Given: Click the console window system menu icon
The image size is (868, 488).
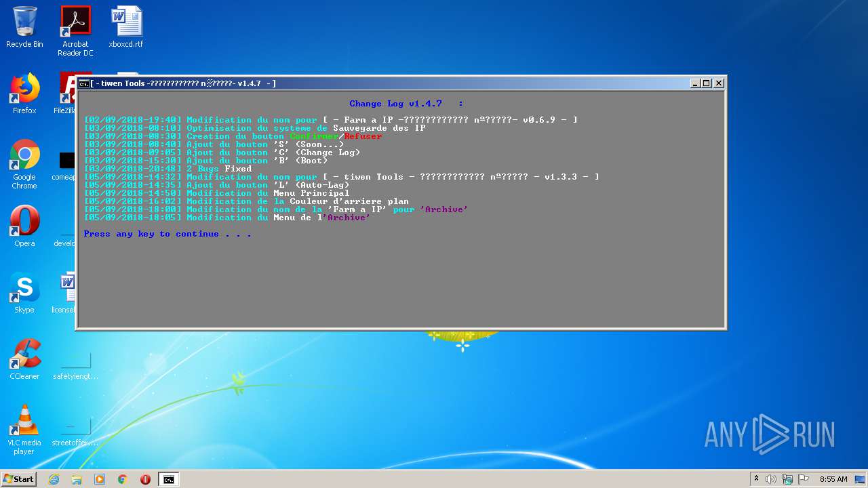Looking at the screenshot, I should (x=84, y=83).
